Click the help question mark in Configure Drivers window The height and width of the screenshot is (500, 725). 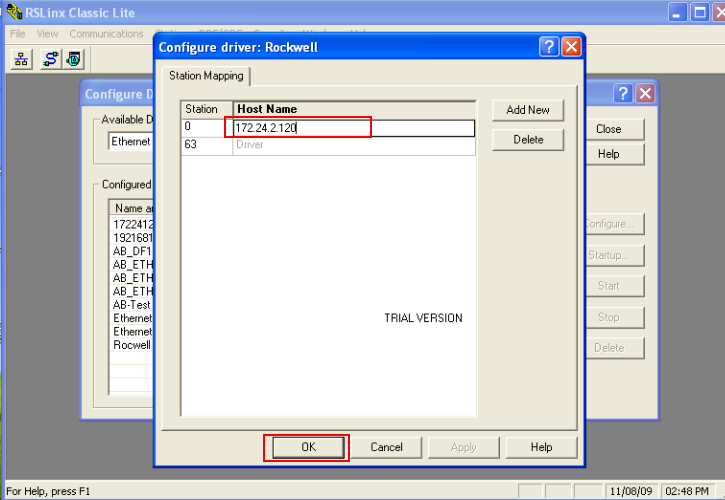click(x=623, y=93)
